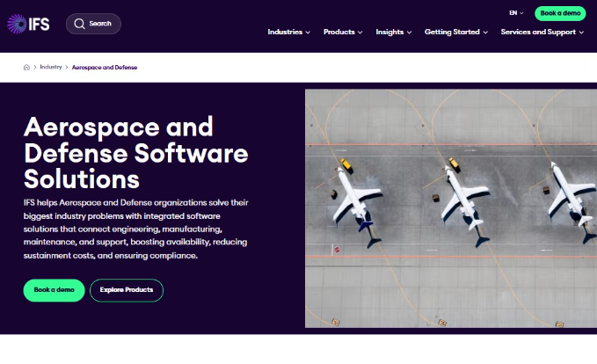
Task: Click the chevron beside Getting Started
Action: [485, 33]
